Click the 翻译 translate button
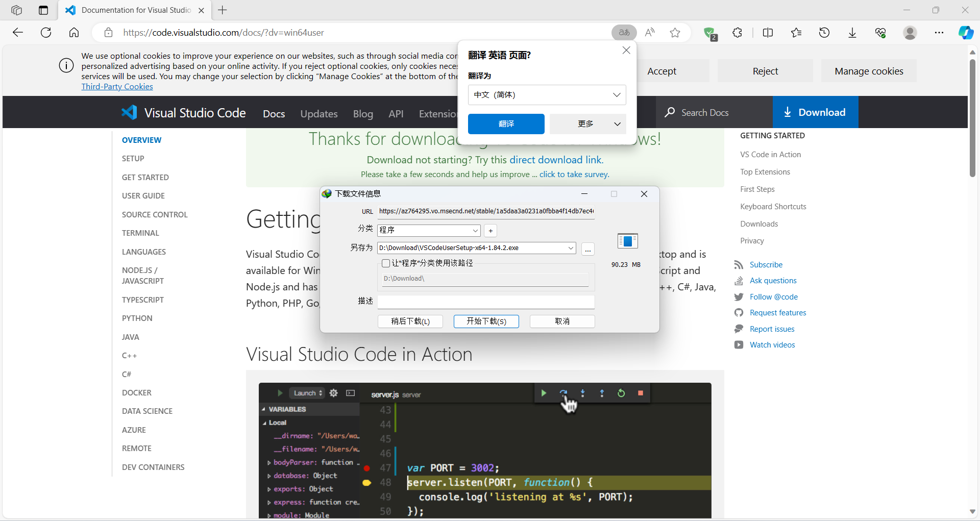 [x=506, y=124]
